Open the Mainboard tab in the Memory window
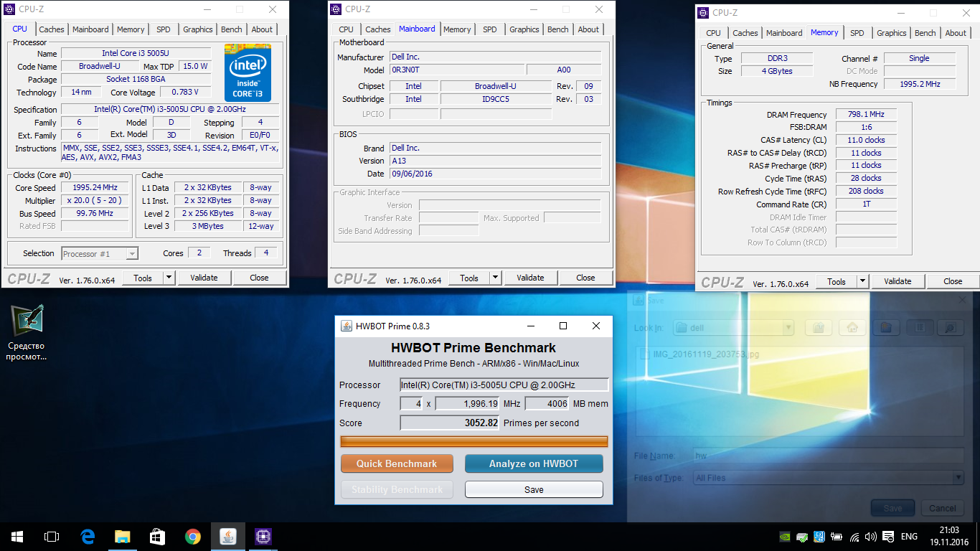This screenshot has width=980, height=551. click(x=784, y=33)
